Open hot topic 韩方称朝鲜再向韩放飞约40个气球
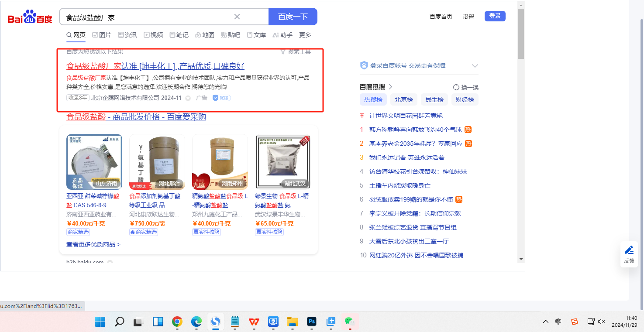 [x=416, y=130]
